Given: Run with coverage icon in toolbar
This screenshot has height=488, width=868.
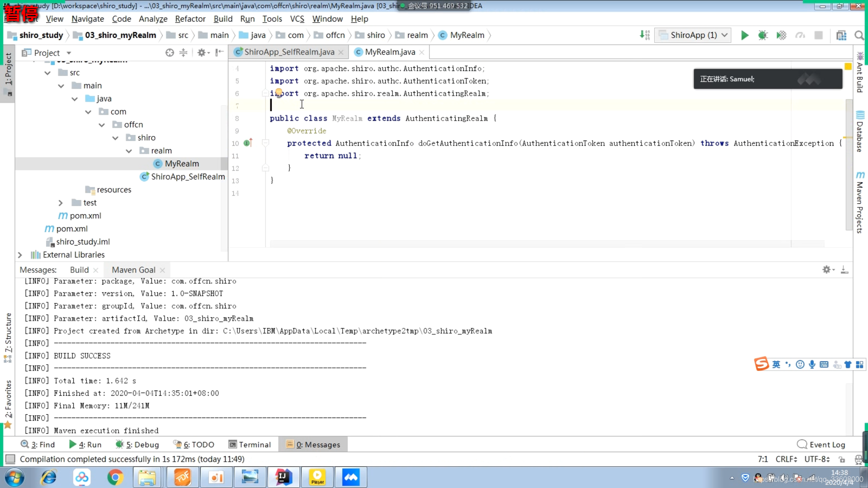Looking at the screenshot, I should click(x=782, y=35).
